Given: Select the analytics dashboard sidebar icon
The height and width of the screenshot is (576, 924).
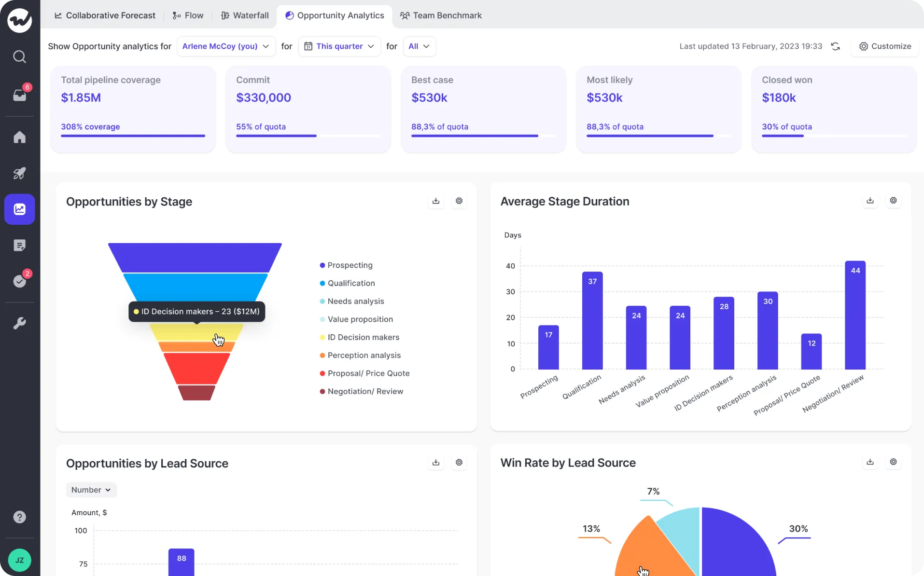Looking at the screenshot, I should [20, 209].
